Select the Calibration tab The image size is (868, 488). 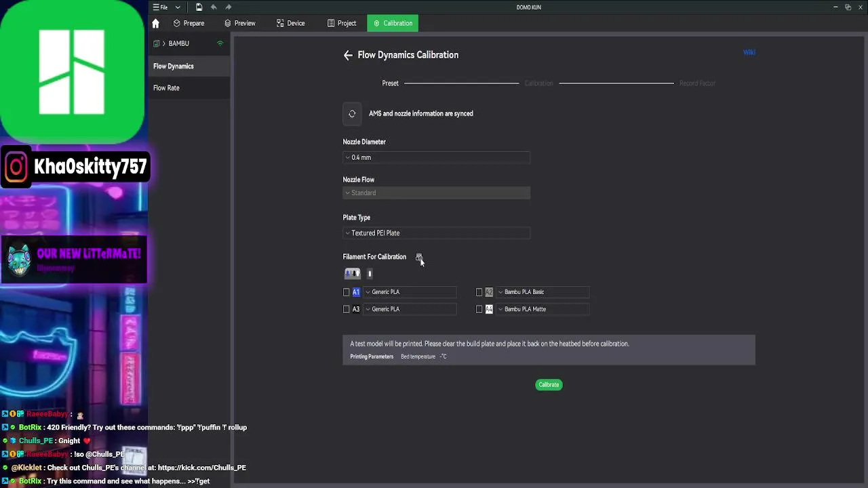click(393, 23)
